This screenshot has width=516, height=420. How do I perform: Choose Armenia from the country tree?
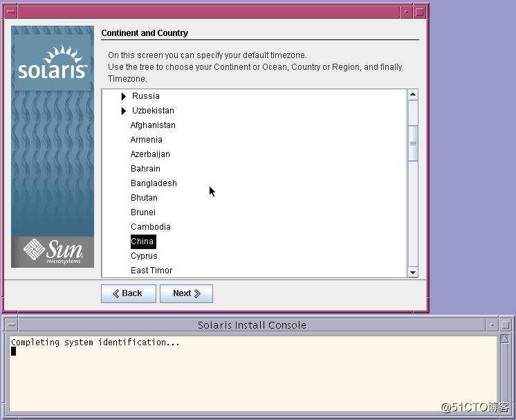coord(147,140)
